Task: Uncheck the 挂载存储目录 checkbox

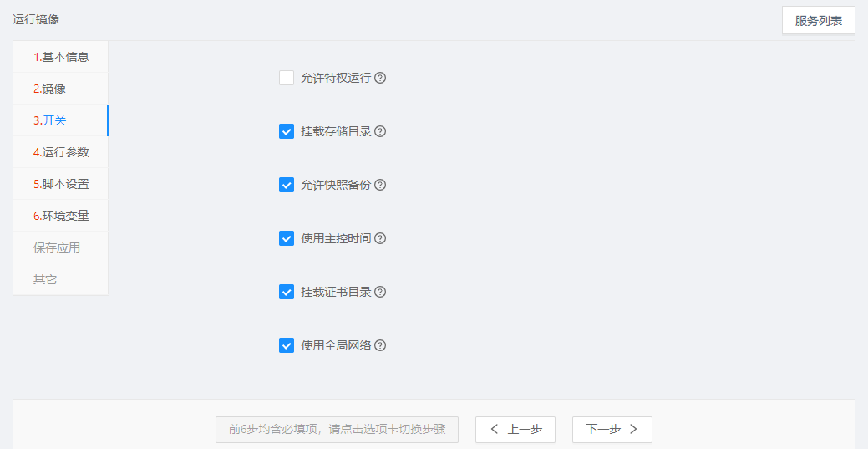Action: click(x=287, y=131)
